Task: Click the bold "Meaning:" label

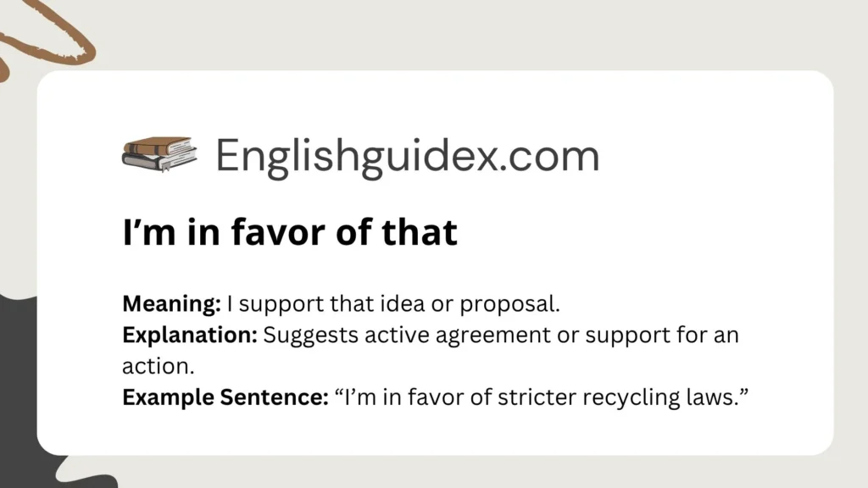Action: point(171,303)
